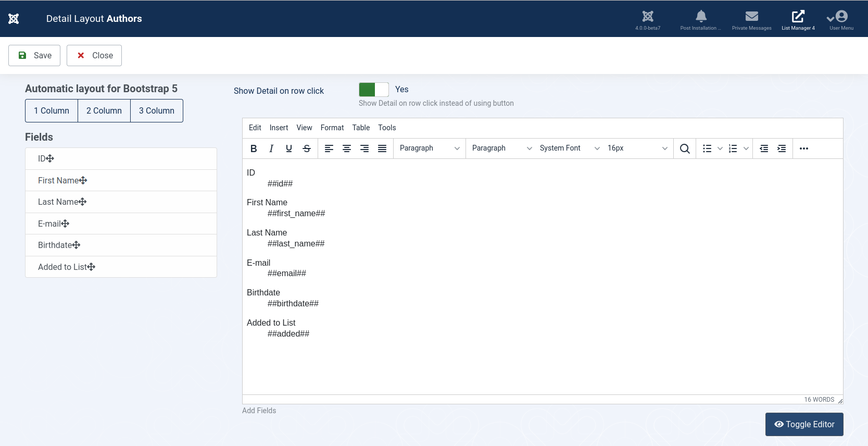Open the first Paragraph blocks dropdown
868x446 pixels.
(x=430, y=148)
